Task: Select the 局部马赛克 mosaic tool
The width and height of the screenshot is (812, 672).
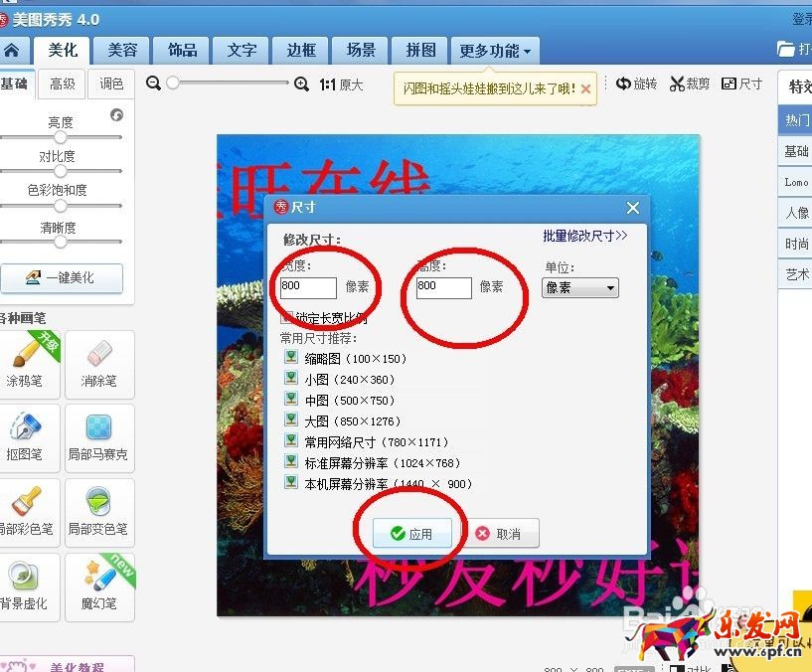Action: coord(99,437)
